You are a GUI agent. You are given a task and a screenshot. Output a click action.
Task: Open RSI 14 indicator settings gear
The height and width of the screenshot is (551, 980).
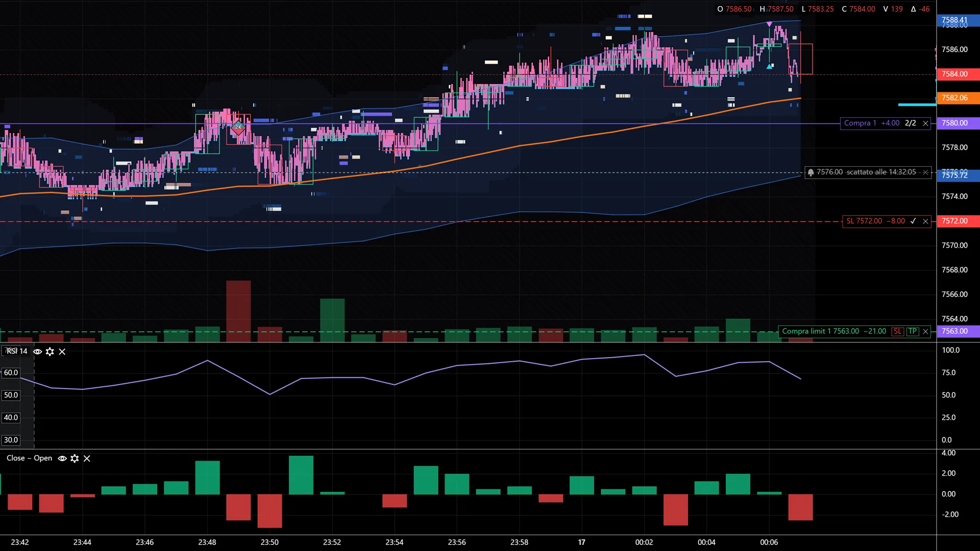[x=50, y=352]
